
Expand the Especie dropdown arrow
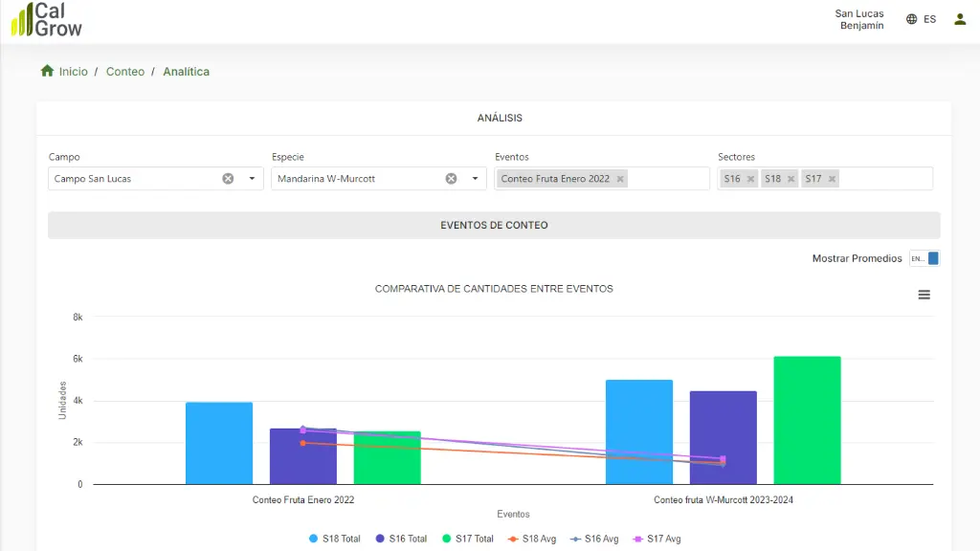475,179
